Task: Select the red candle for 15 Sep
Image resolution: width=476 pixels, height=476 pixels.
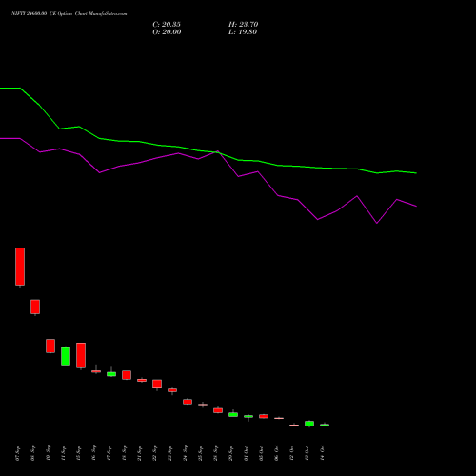Action: point(81,355)
